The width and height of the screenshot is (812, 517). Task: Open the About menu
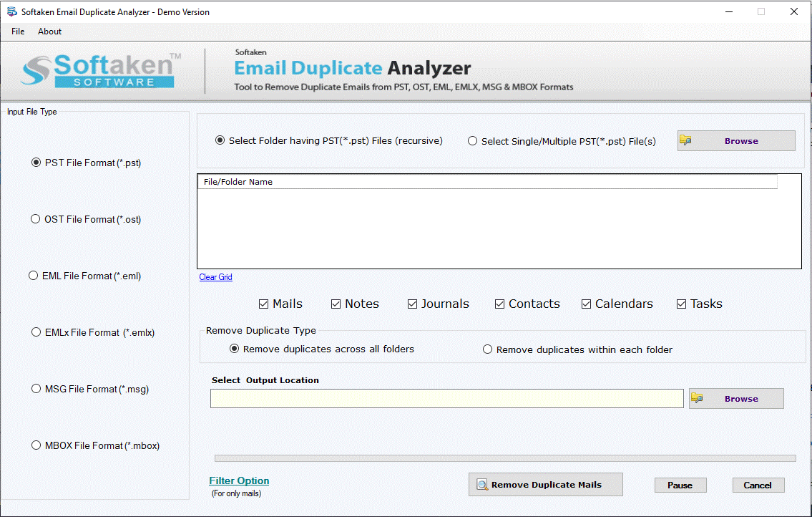point(49,31)
